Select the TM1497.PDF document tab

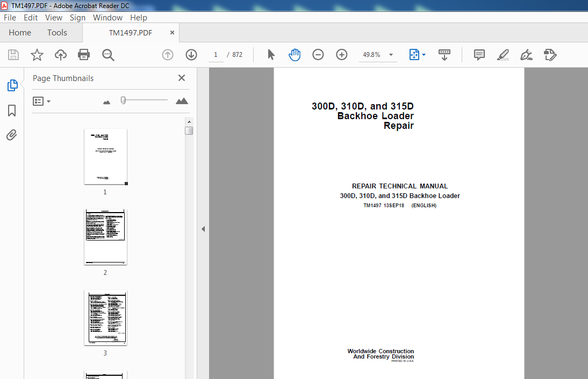[131, 33]
